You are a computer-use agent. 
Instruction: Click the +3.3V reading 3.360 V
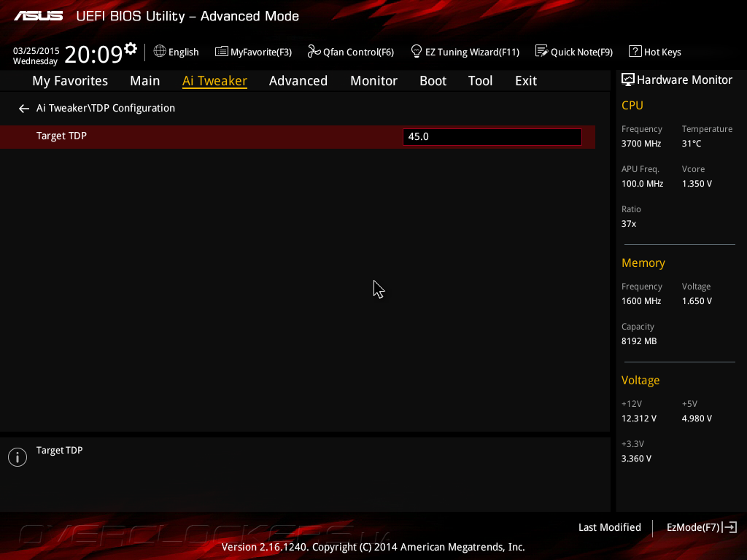(x=636, y=458)
